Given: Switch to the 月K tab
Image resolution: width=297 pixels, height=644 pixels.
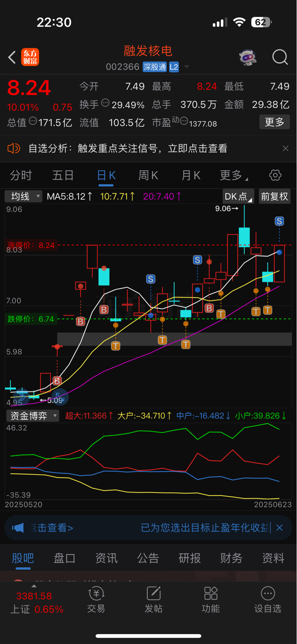Looking at the screenshot, I should (x=191, y=176).
